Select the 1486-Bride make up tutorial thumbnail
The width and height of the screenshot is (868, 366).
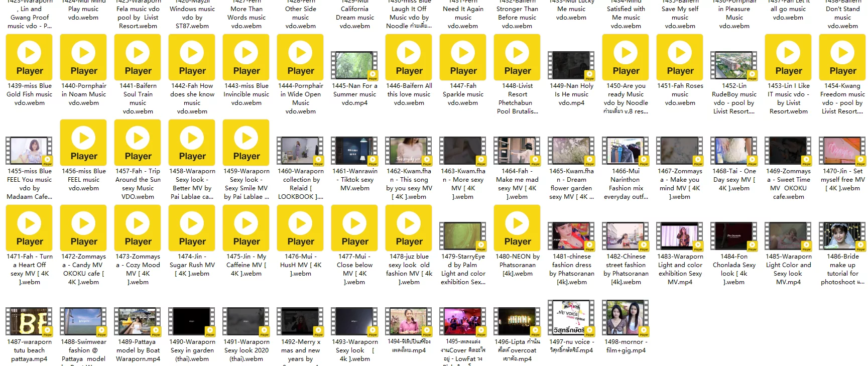(842, 236)
